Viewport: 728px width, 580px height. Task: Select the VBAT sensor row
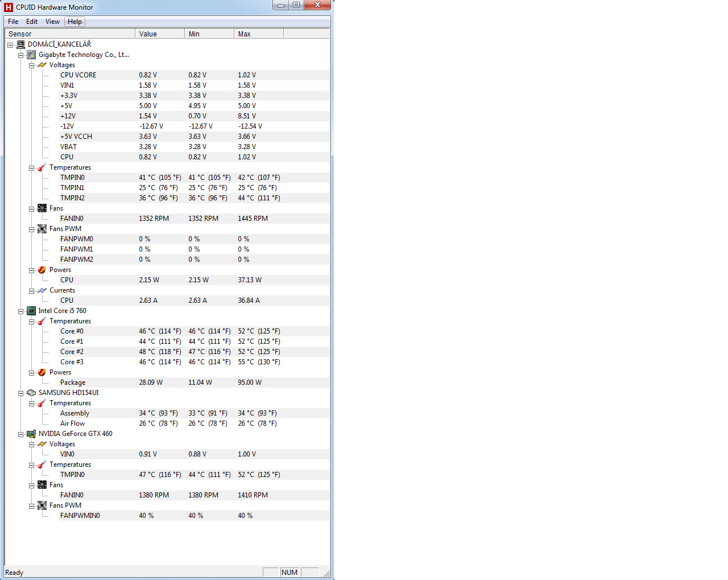(195, 147)
